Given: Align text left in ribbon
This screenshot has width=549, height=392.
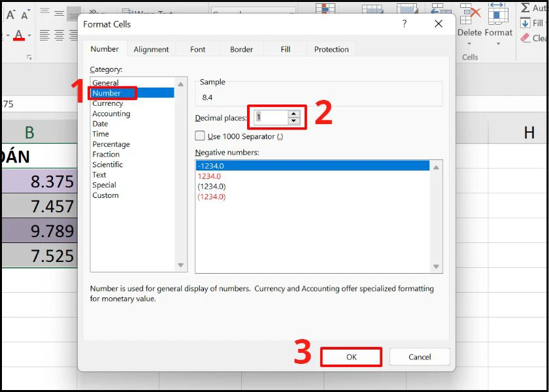Looking at the screenshot, I should point(44,35).
